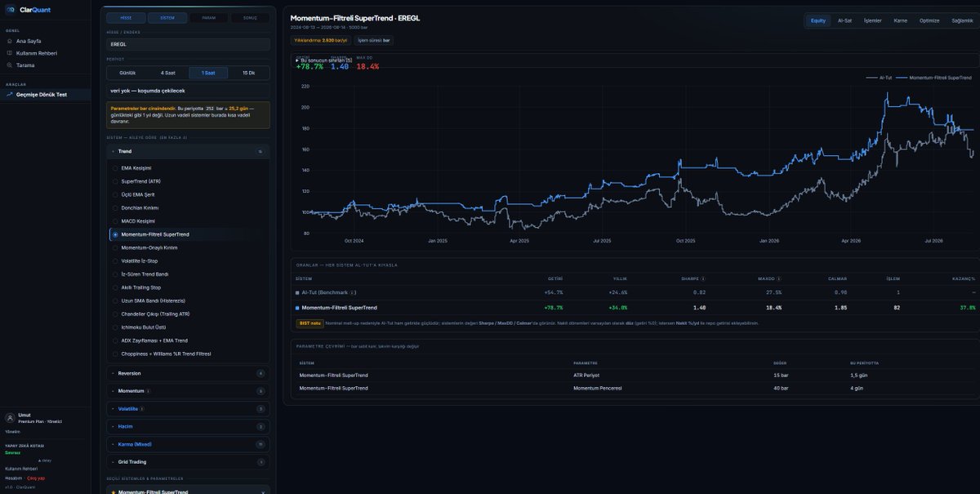Image resolution: width=980 pixels, height=494 pixels.
Task: Open the Optimize tab
Action: click(x=929, y=20)
